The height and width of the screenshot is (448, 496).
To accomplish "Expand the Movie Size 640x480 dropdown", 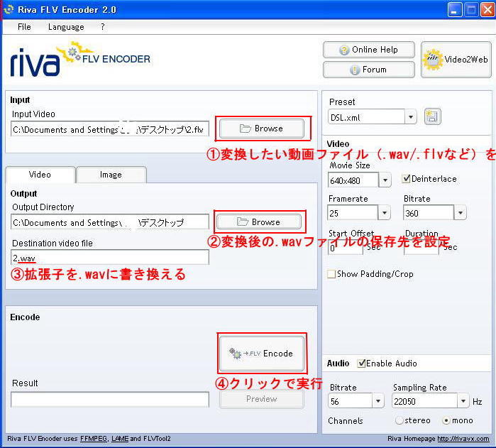I will coord(385,180).
